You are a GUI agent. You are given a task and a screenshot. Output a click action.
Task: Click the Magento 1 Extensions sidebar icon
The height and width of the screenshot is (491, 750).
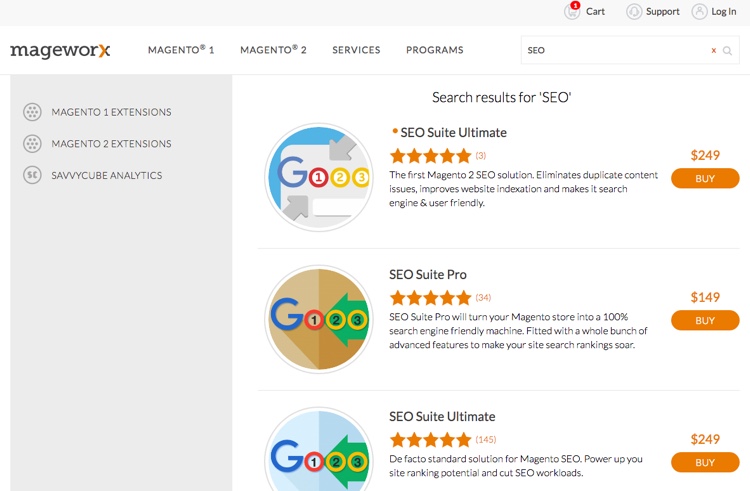[32, 112]
